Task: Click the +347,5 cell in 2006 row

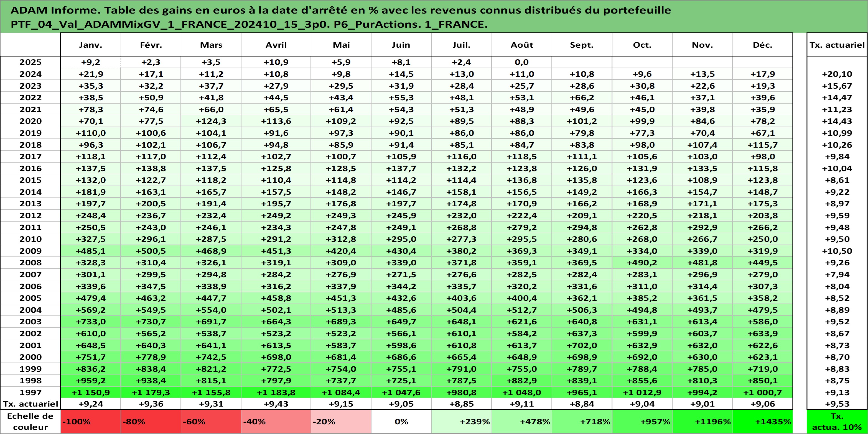Action: [151, 286]
